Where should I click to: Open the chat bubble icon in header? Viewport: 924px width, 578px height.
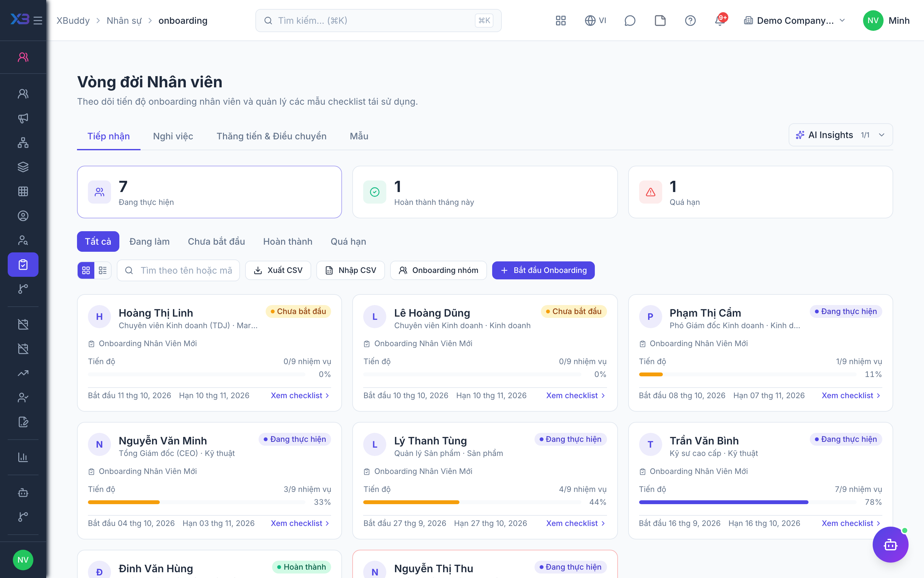point(629,21)
